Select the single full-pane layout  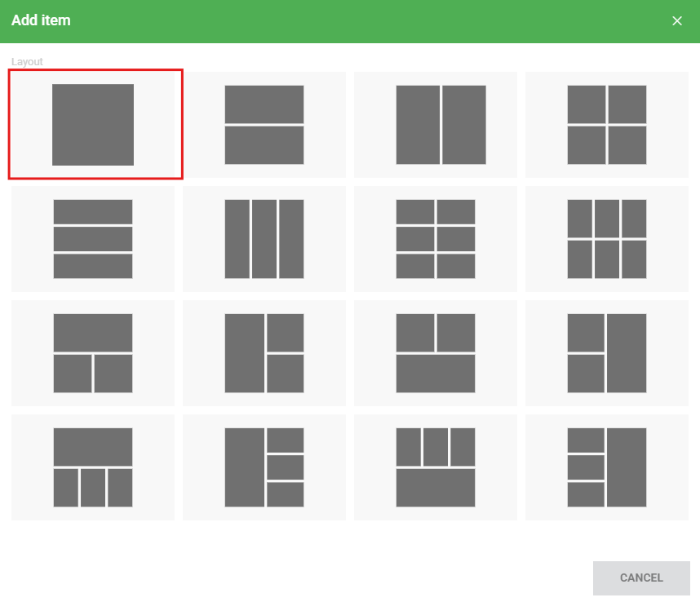[x=93, y=125]
